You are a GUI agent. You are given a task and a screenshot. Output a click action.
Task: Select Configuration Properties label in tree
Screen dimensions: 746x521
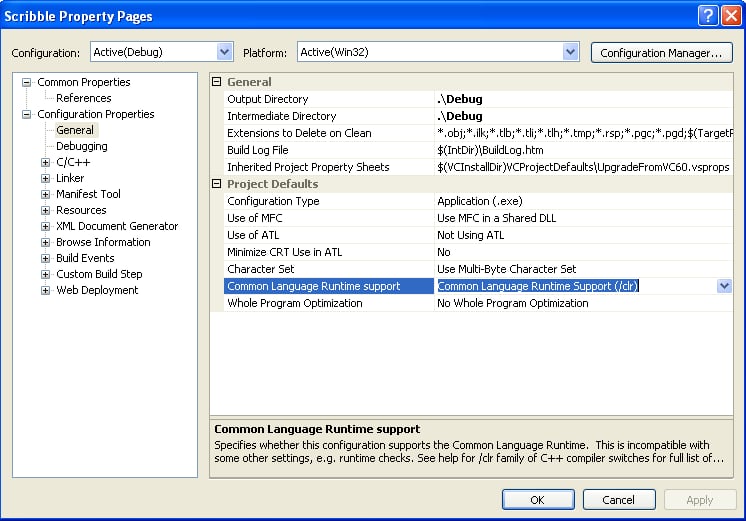click(96, 114)
